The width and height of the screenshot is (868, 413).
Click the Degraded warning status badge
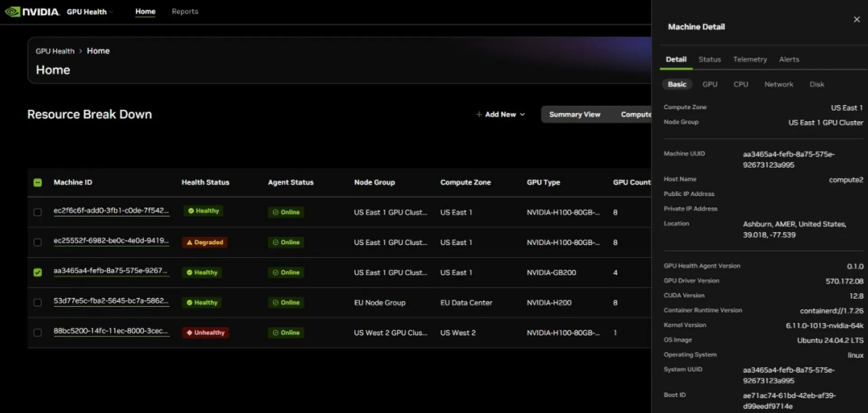[x=205, y=242]
